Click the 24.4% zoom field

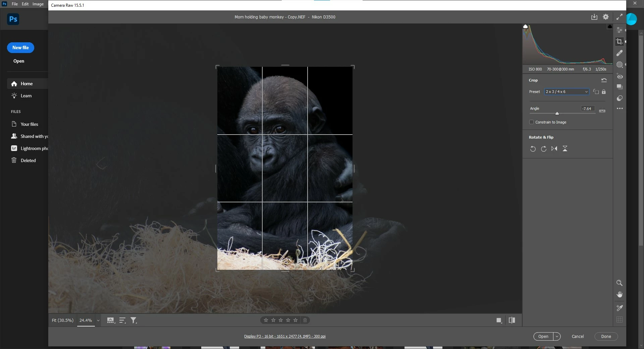point(86,320)
